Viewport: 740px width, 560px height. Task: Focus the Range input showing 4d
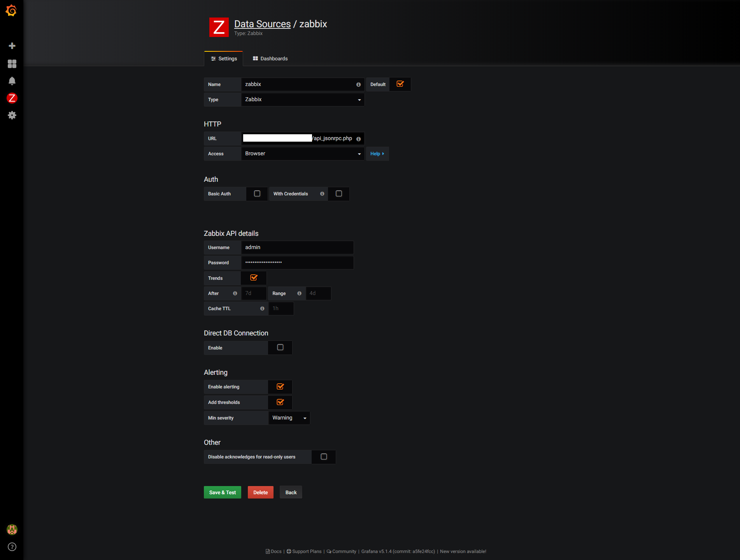(318, 293)
